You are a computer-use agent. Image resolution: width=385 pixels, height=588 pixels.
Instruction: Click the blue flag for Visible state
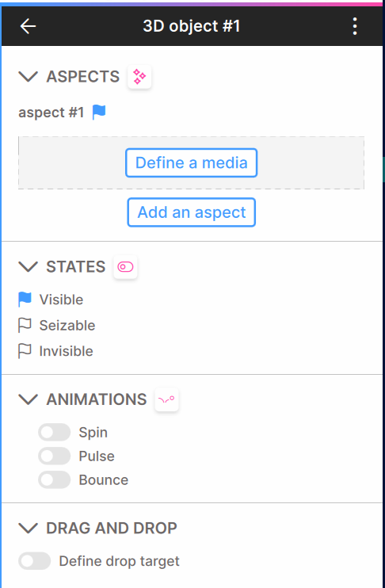25,300
